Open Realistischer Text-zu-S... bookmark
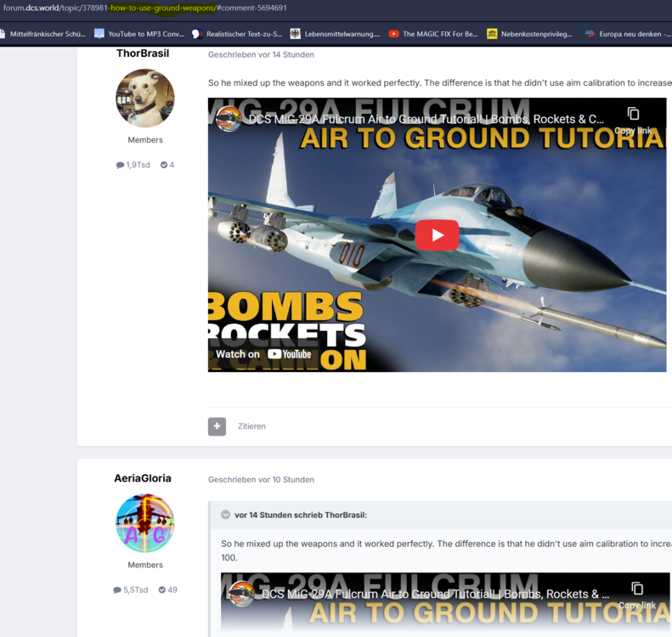 pos(237,34)
